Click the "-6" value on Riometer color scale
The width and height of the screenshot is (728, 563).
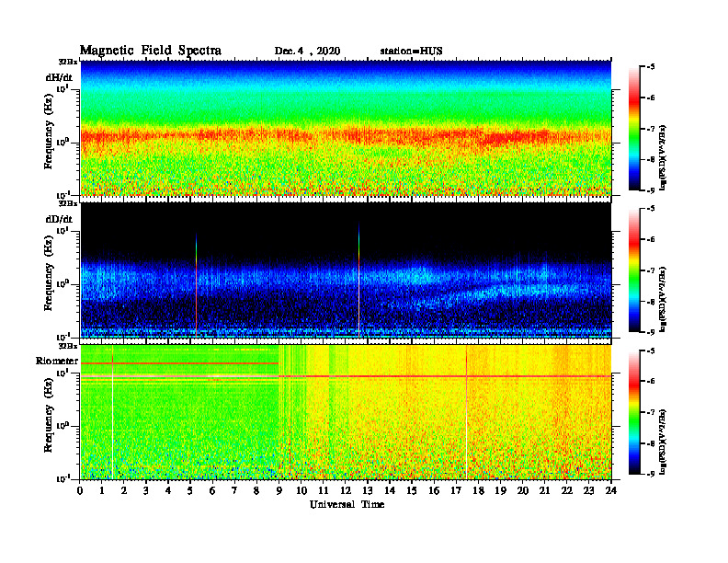click(x=651, y=382)
